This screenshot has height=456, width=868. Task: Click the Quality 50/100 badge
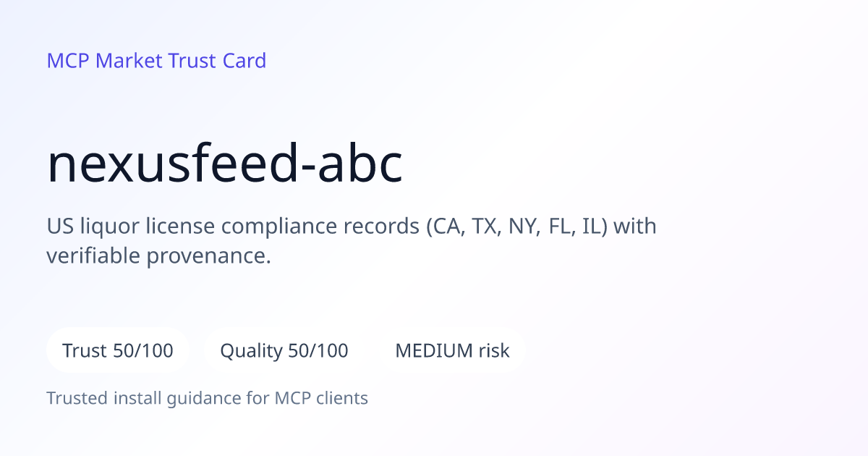point(284,351)
